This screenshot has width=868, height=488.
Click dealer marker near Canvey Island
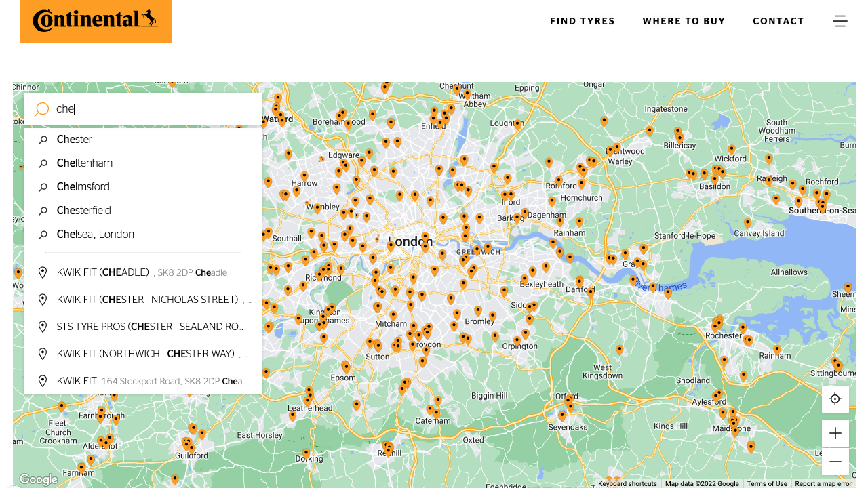click(747, 222)
